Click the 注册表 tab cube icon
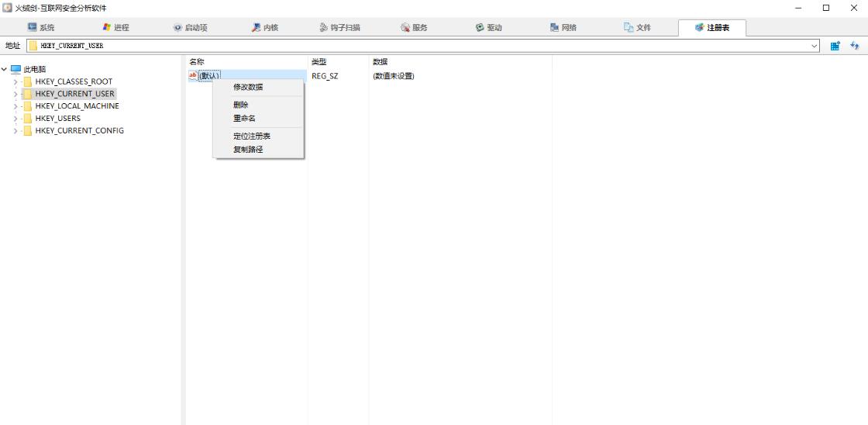The width and height of the screenshot is (868, 425). pyautogui.click(x=699, y=27)
